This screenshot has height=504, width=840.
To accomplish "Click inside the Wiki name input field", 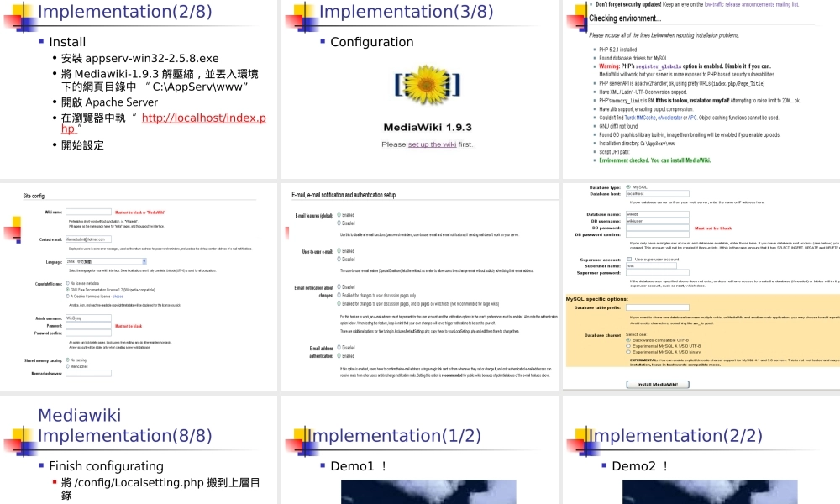I will pyautogui.click(x=87, y=212).
